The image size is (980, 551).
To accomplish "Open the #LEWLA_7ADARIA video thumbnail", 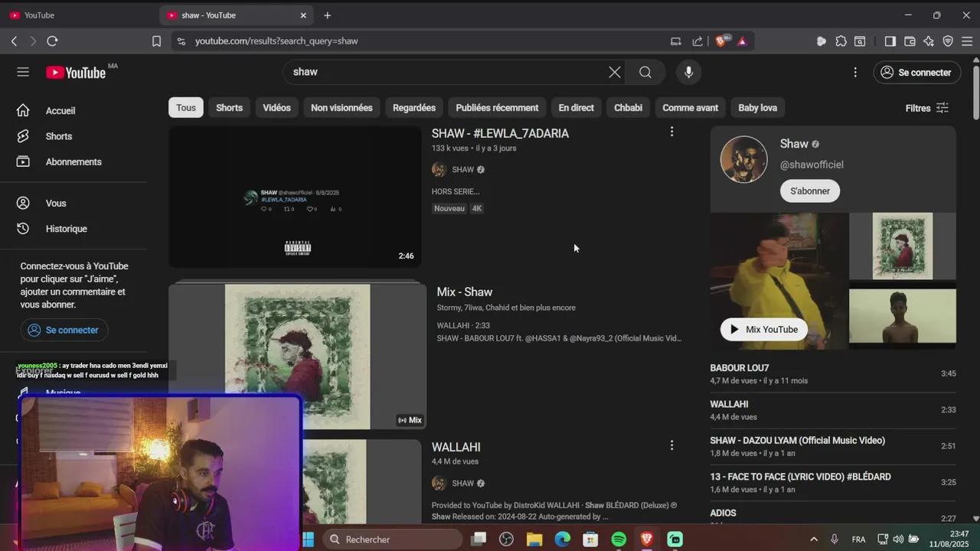I will point(295,197).
